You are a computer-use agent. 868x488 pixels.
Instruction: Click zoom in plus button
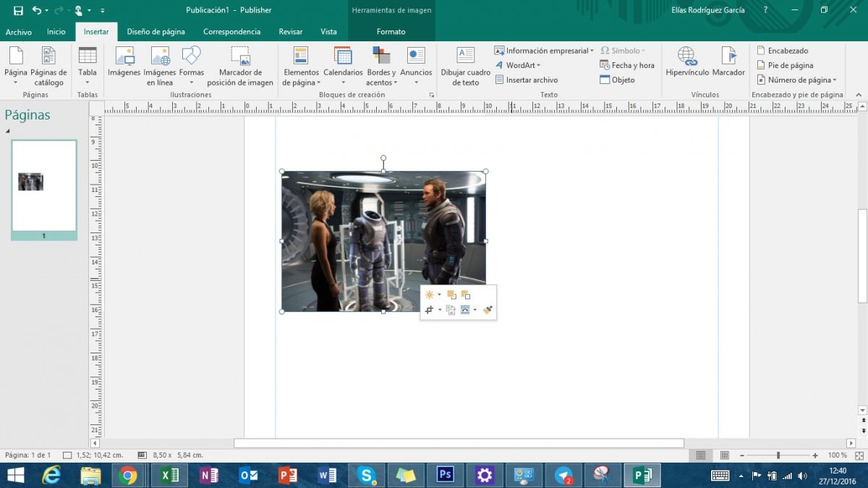pos(815,455)
